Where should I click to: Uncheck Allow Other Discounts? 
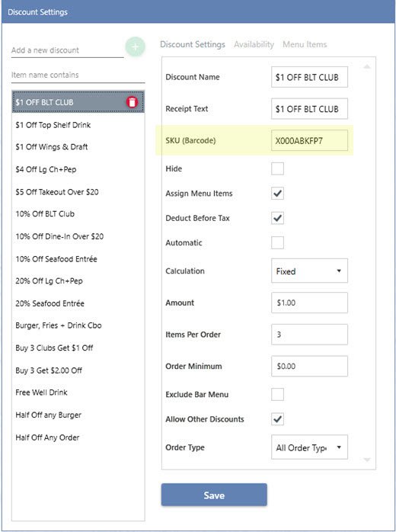pos(277,419)
